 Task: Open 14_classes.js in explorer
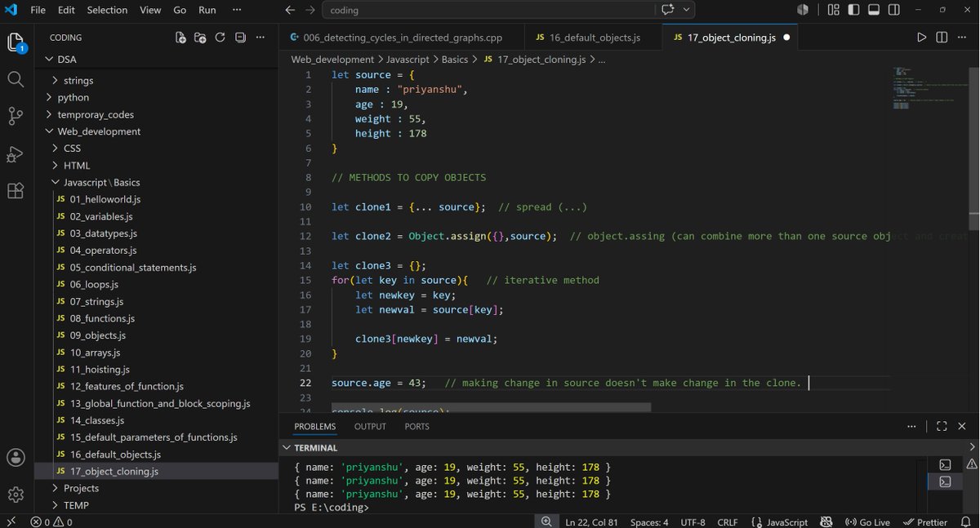(97, 420)
